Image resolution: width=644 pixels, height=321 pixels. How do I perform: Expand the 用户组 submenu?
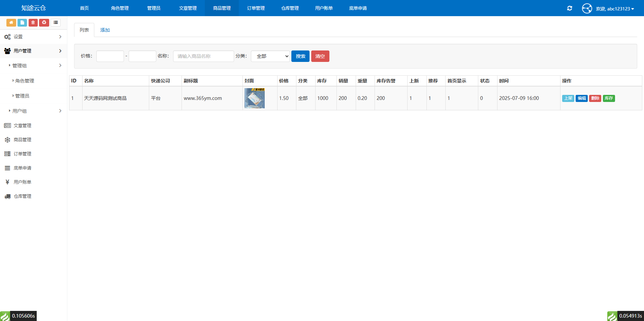(34, 111)
